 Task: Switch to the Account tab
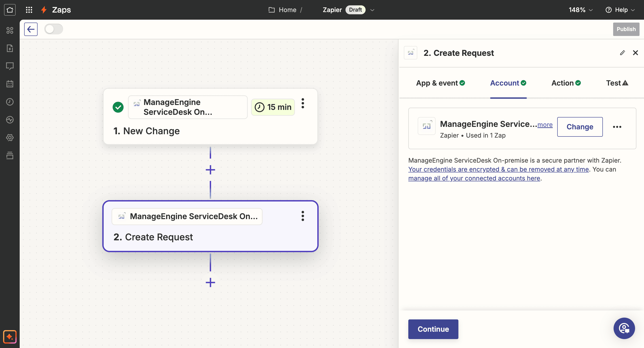[508, 83]
